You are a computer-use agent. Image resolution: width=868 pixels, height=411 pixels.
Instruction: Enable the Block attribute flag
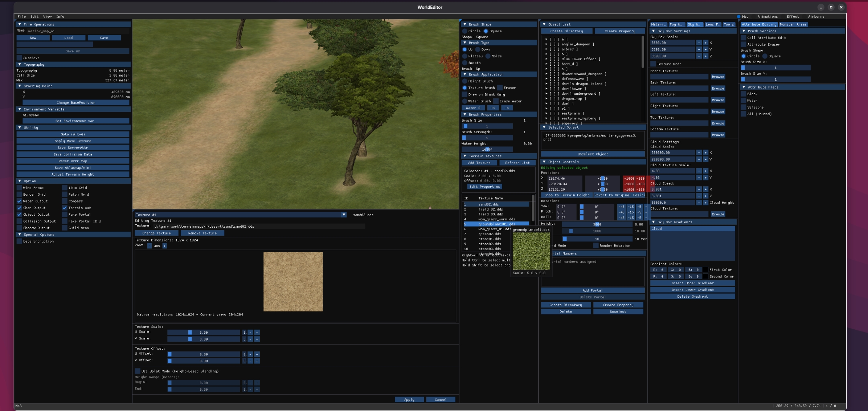744,94
